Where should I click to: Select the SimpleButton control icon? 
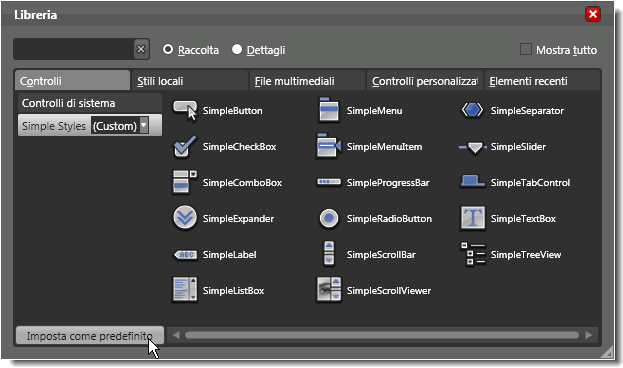[x=185, y=110]
